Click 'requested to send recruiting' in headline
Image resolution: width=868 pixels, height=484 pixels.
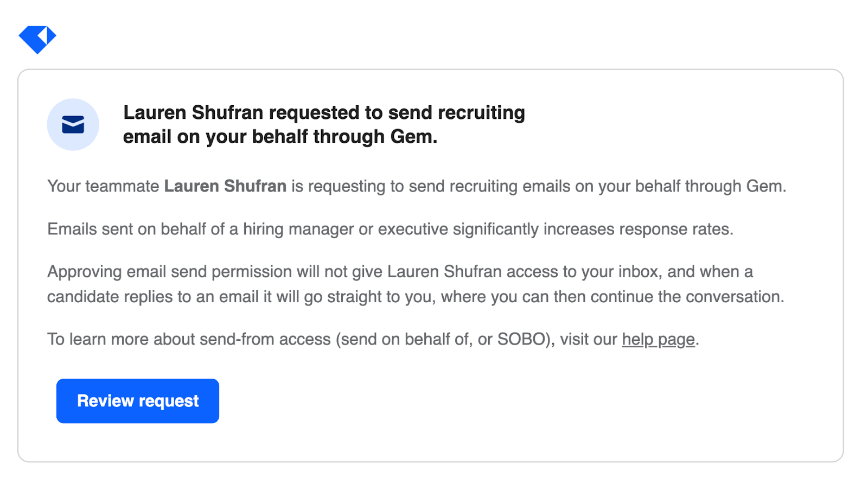pos(397,113)
